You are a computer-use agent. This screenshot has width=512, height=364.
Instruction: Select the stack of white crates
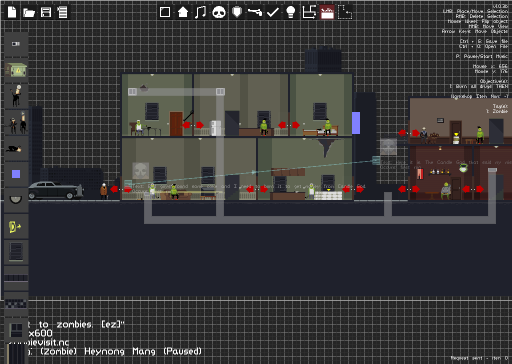(x=328, y=195)
